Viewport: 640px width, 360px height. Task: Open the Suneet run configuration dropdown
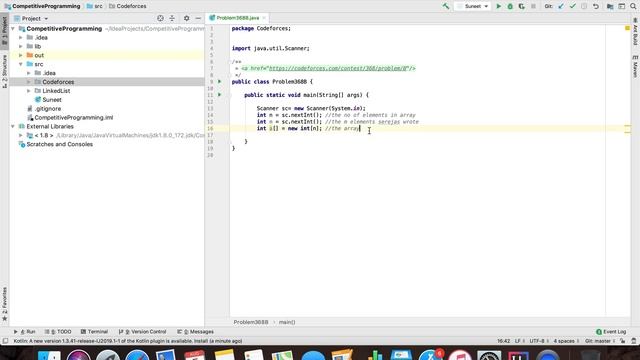pos(473,6)
